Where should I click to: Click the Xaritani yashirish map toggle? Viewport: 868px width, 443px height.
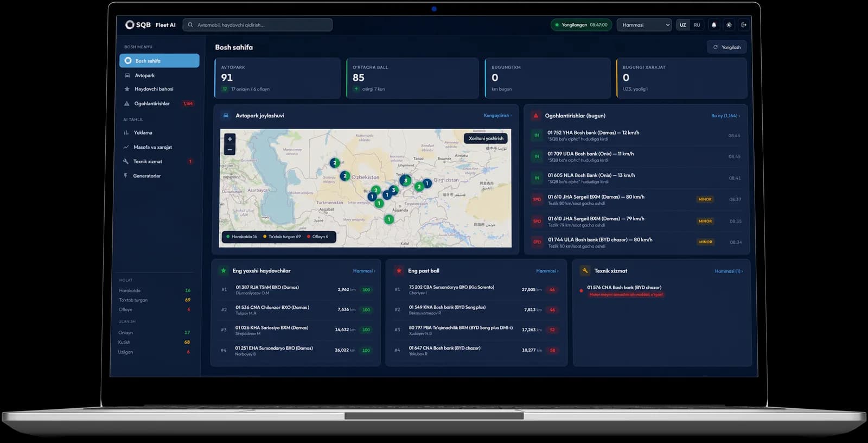(x=486, y=138)
